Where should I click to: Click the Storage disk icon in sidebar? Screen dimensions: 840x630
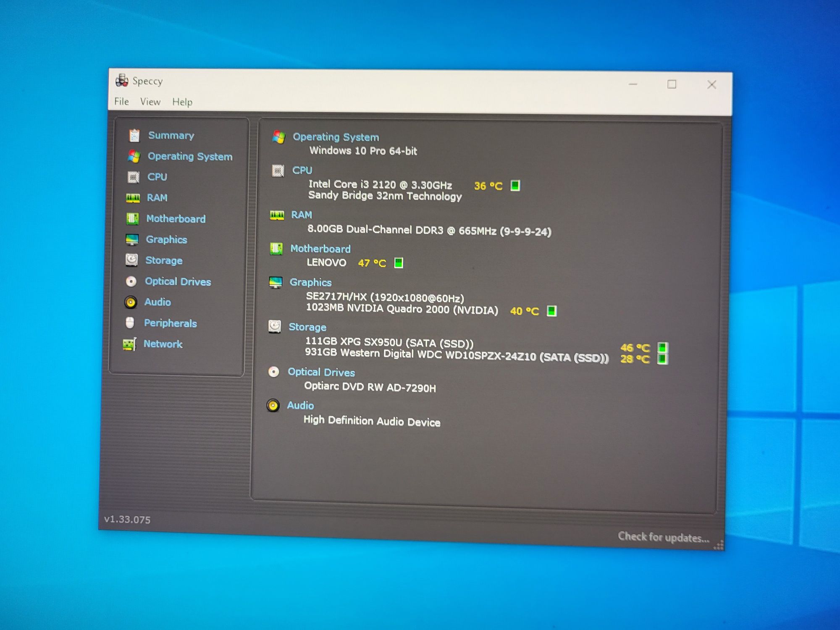click(131, 260)
